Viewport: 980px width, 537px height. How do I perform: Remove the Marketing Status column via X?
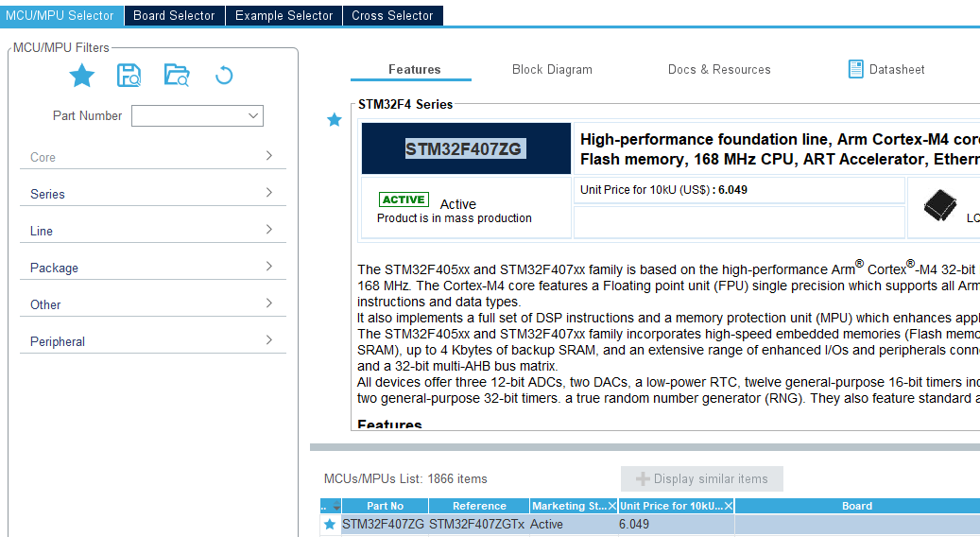pyautogui.click(x=611, y=506)
